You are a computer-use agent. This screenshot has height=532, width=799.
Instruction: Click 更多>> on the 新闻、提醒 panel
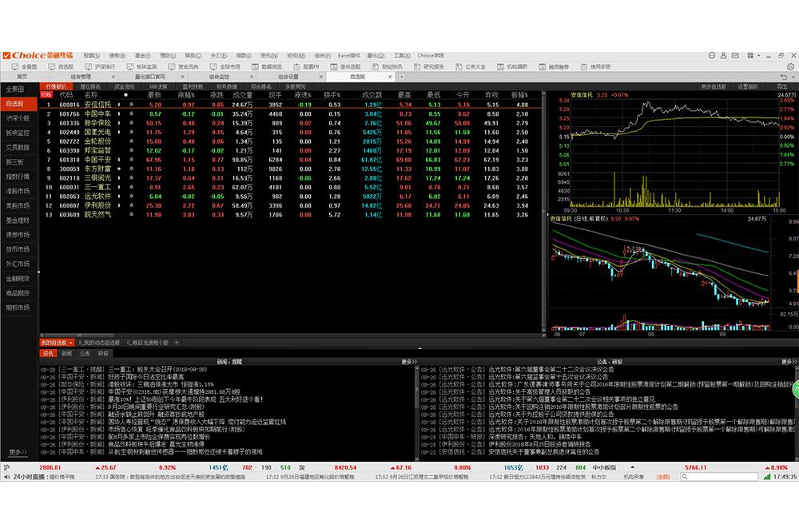[408, 362]
